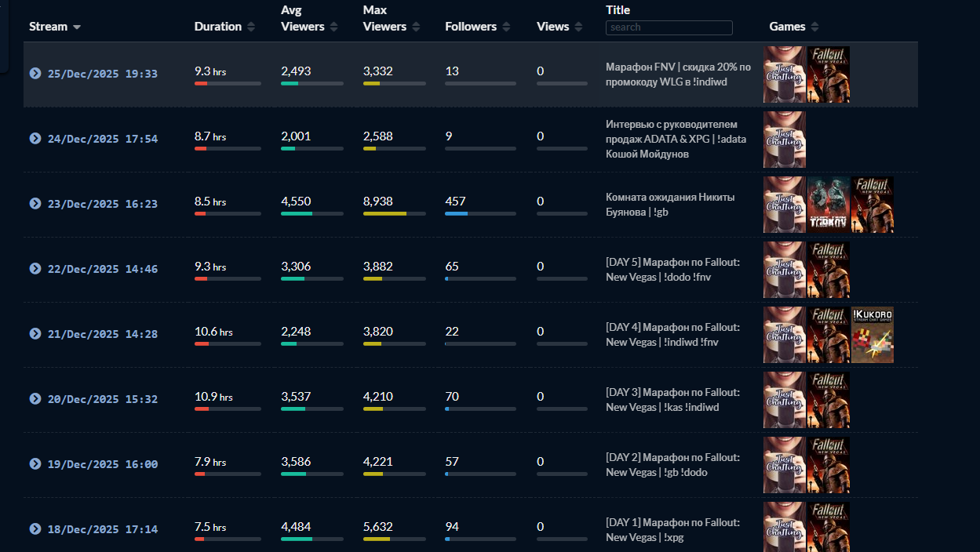The height and width of the screenshot is (552, 980).
Task: Focus the Title search field
Action: 669,27
